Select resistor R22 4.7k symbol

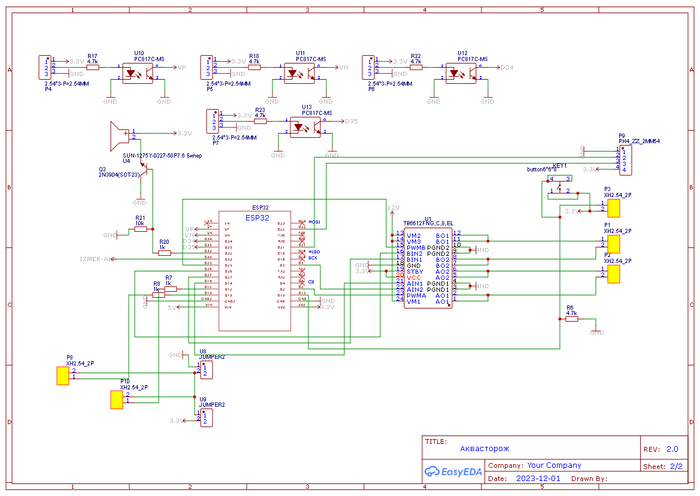416,67
